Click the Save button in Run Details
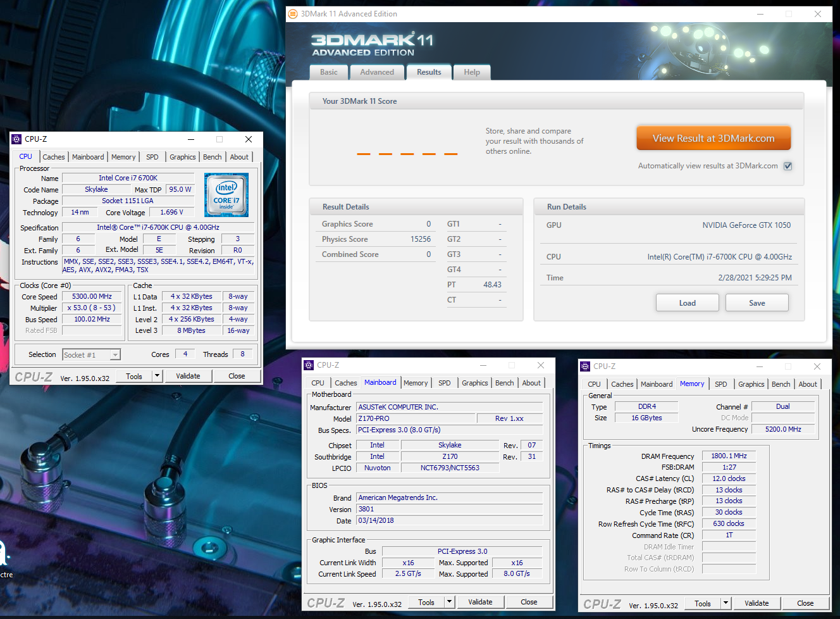This screenshot has width=840, height=619. pos(757,303)
